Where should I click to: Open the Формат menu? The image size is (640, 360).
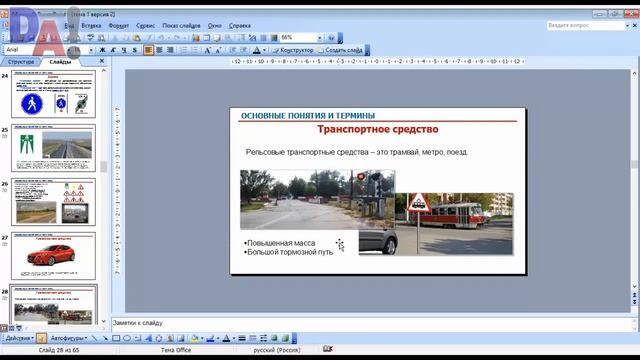click(x=118, y=26)
